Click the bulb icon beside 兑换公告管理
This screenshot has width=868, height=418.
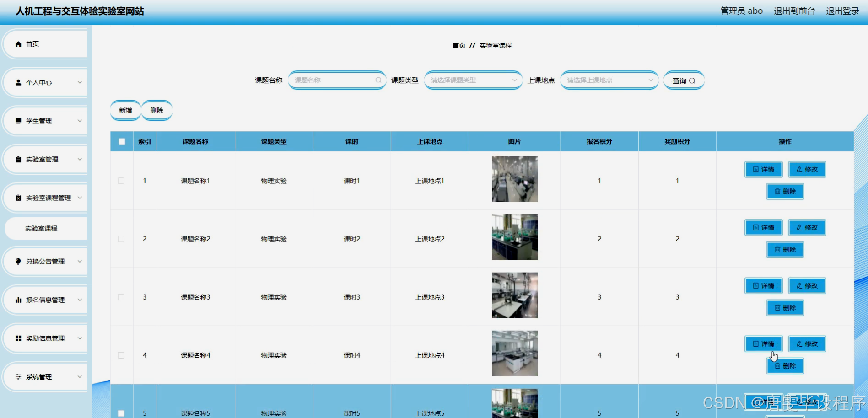tap(18, 261)
